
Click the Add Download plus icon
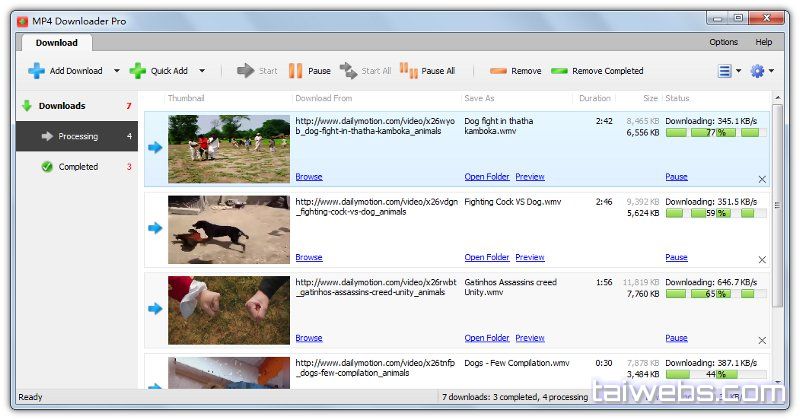(x=36, y=71)
